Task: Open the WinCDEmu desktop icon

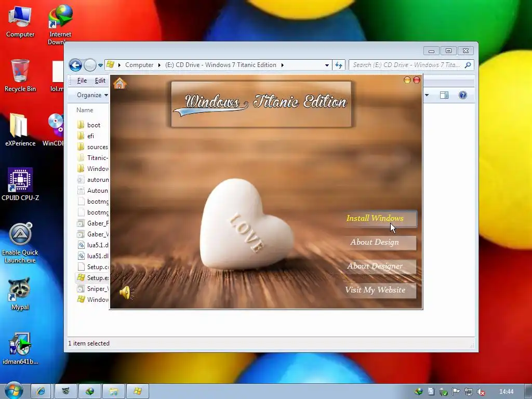Action: point(54,129)
